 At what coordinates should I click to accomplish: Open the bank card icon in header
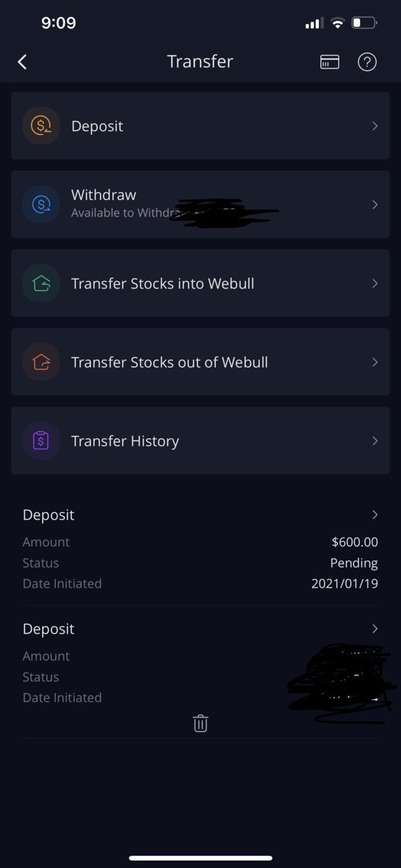click(330, 62)
